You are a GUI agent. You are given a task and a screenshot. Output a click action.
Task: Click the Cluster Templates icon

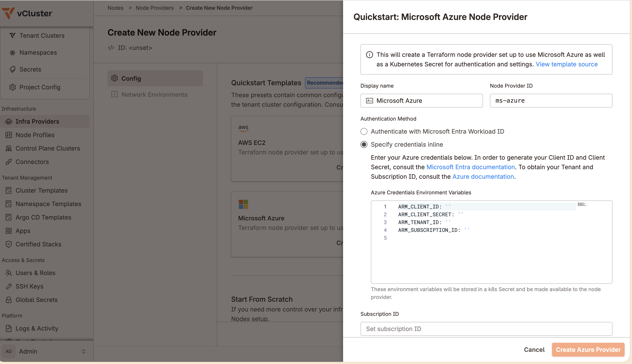9,190
